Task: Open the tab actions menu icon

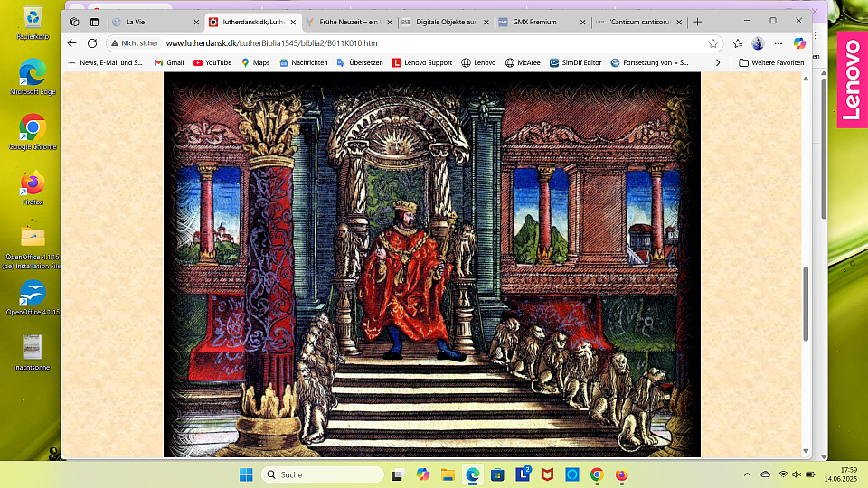Action: (x=95, y=22)
